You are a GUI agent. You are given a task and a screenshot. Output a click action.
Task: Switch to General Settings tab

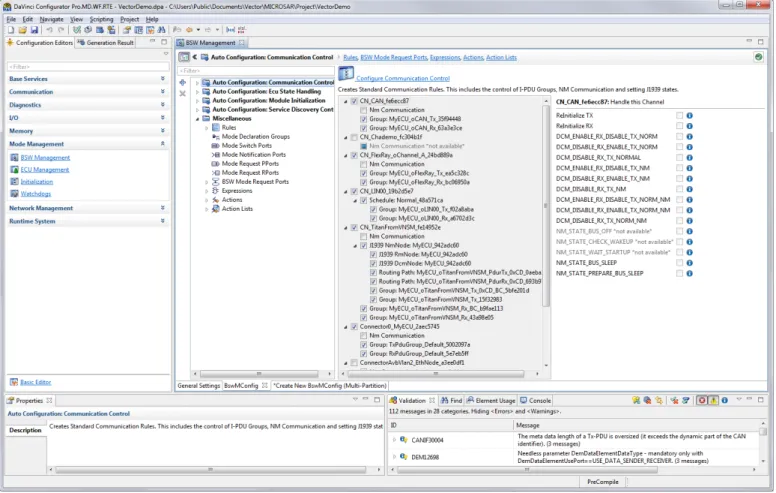point(198,386)
